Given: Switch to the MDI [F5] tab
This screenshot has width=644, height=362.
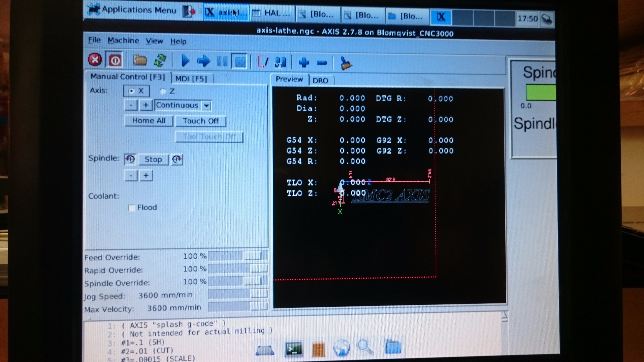Looking at the screenshot, I should 192,79.
